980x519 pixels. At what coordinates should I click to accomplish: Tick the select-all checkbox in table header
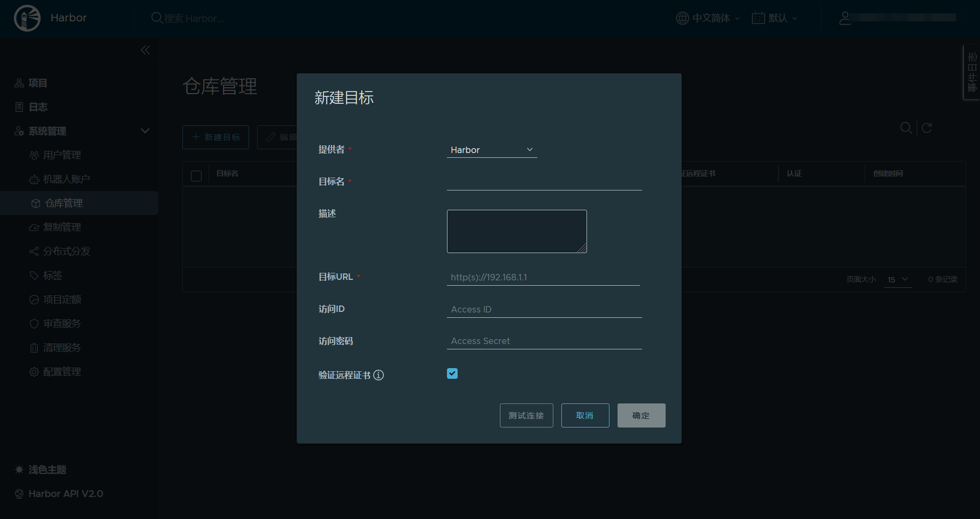point(196,176)
